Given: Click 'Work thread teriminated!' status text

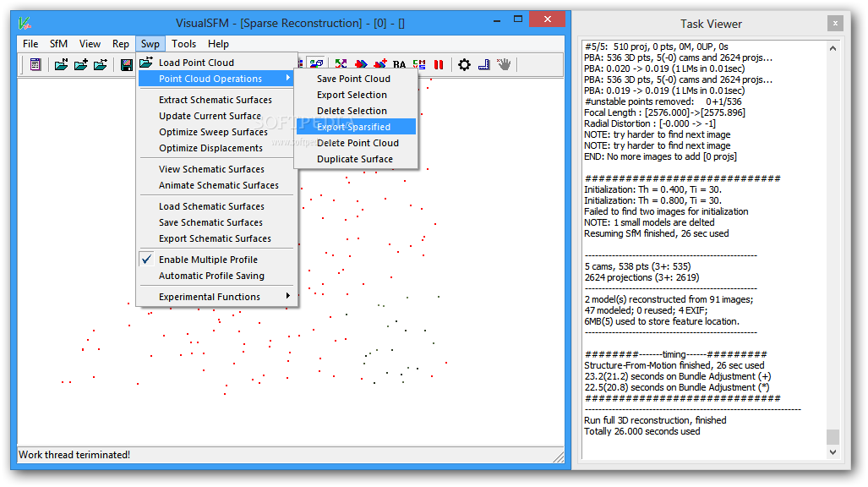Looking at the screenshot, I should pyautogui.click(x=74, y=455).
